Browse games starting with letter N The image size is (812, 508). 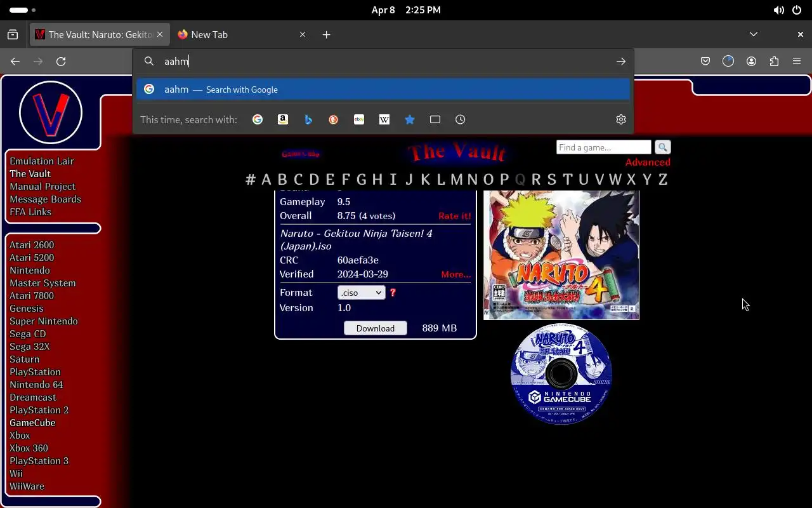472,179
